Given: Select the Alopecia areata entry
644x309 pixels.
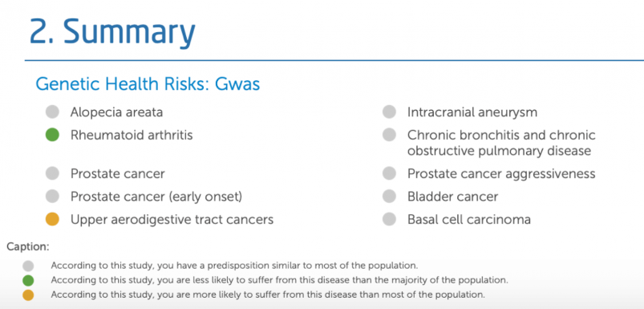Looking at the screenshot, I should coord(116,112).
